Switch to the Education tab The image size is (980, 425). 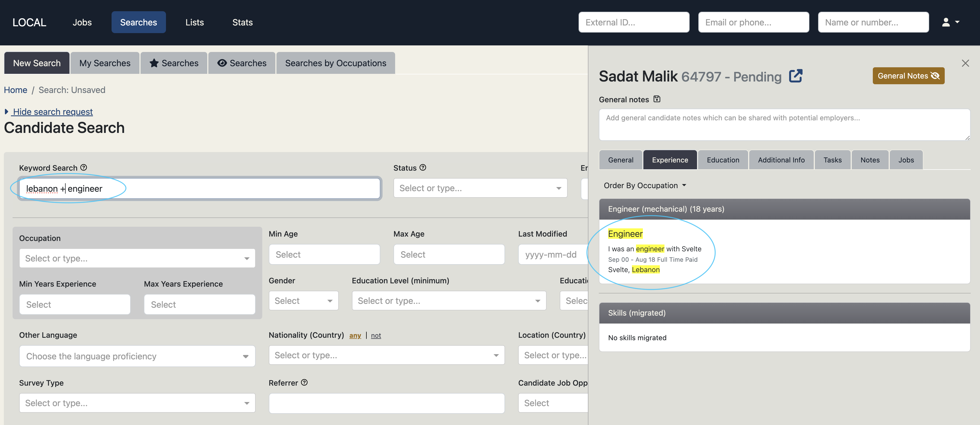(722, 160)
